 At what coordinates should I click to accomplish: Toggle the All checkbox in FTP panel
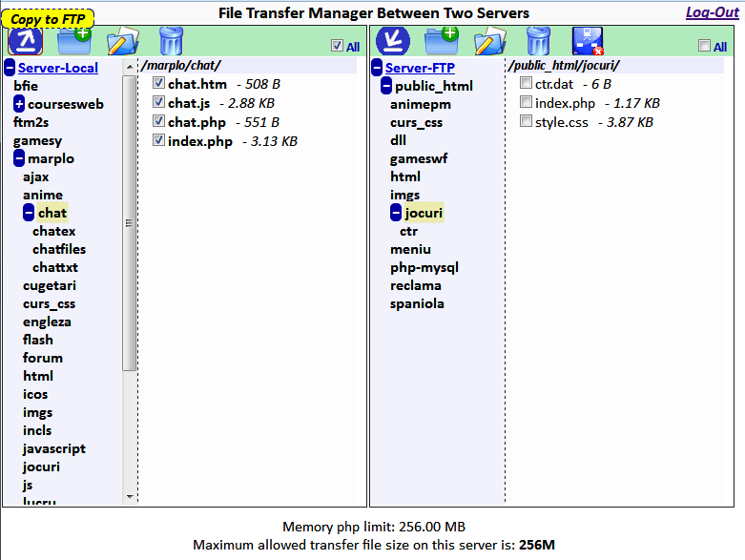(704, 46)
